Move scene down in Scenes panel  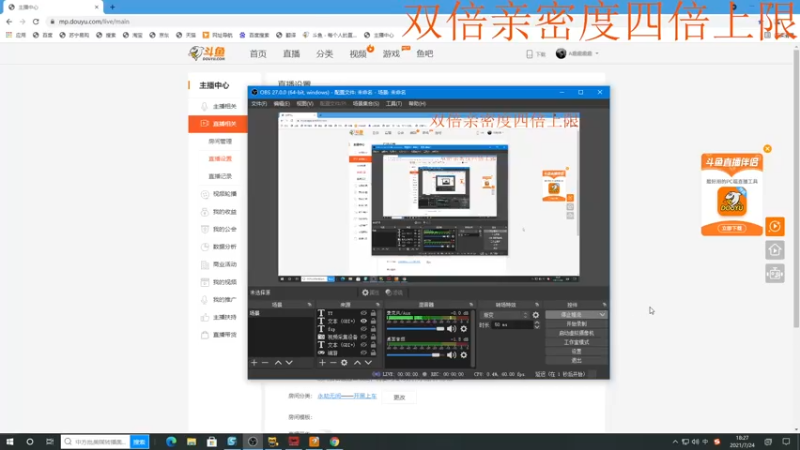click(289, 362)
